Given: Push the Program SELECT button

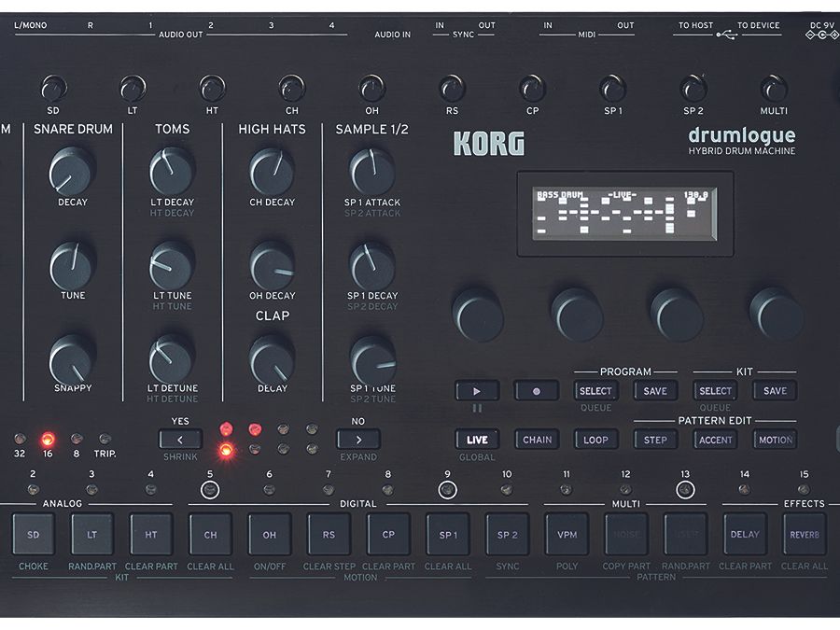Looking at the screenshot, I should click(x=595, y=391).
